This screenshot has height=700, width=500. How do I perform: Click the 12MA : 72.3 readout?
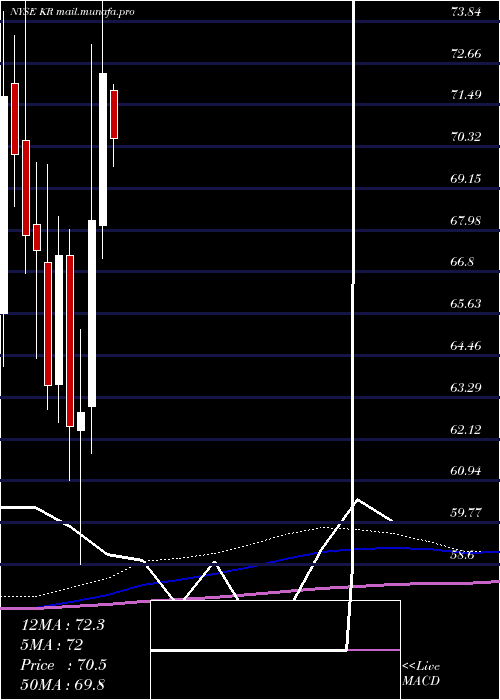click(x=63, y=625)
